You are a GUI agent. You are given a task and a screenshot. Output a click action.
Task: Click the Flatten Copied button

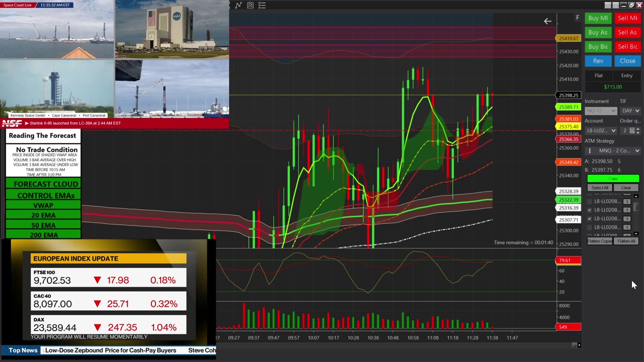coord(600,241)
